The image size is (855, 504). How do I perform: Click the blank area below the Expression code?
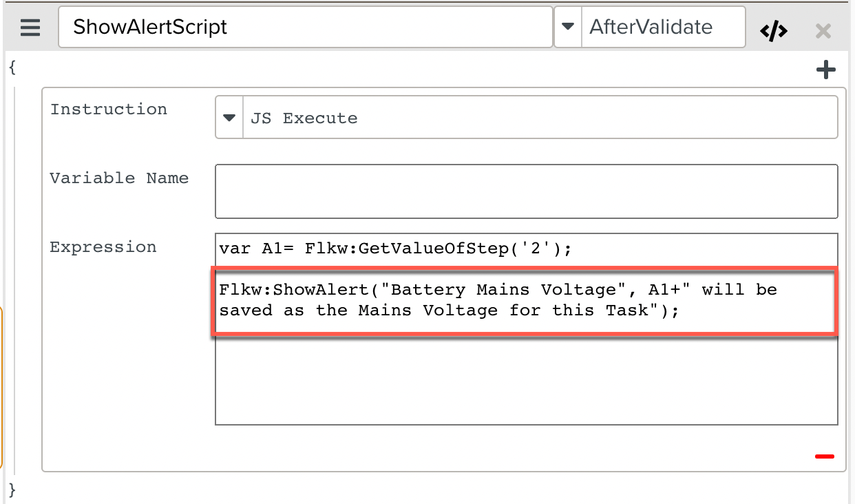coord(526,382)
